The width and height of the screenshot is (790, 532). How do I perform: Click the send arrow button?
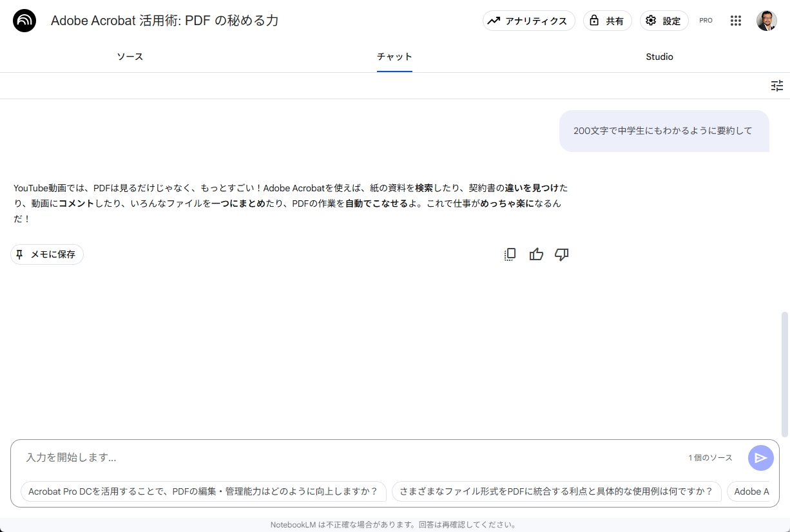[x=760, y=458]
